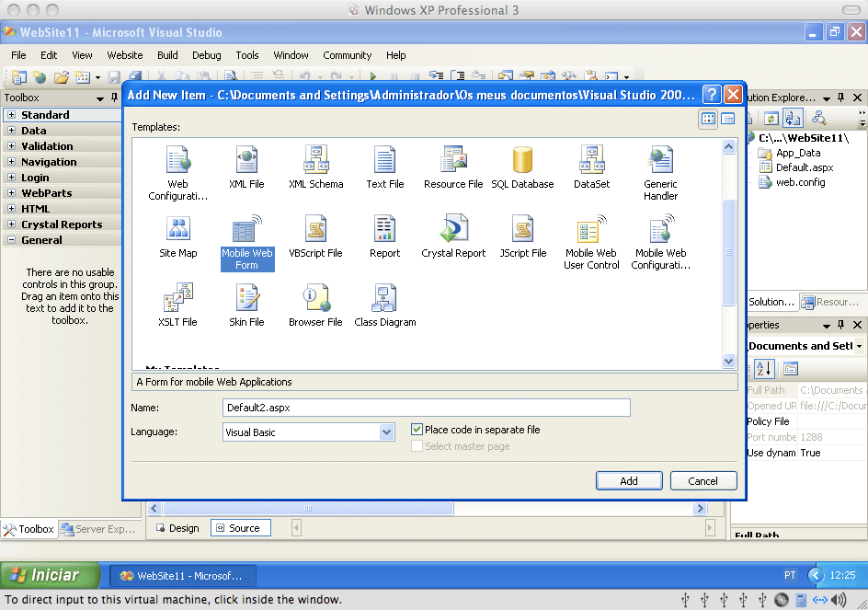Select the Crystal Report template icon
This screenshot has height=610, width=868.
tap(453, 229)
